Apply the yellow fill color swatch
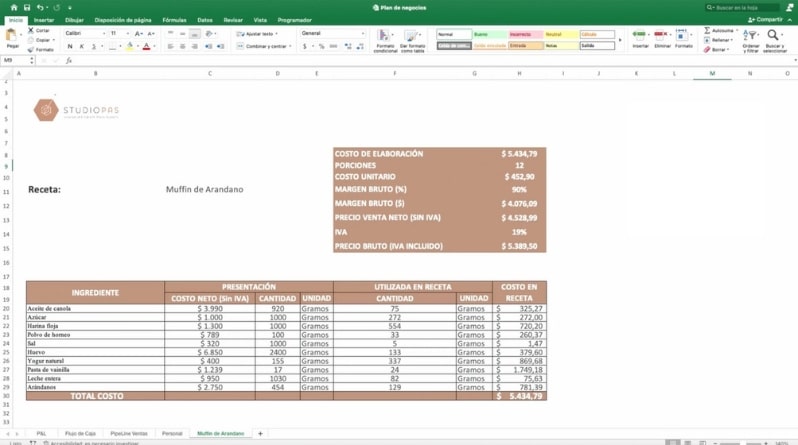 click(129, 46)
